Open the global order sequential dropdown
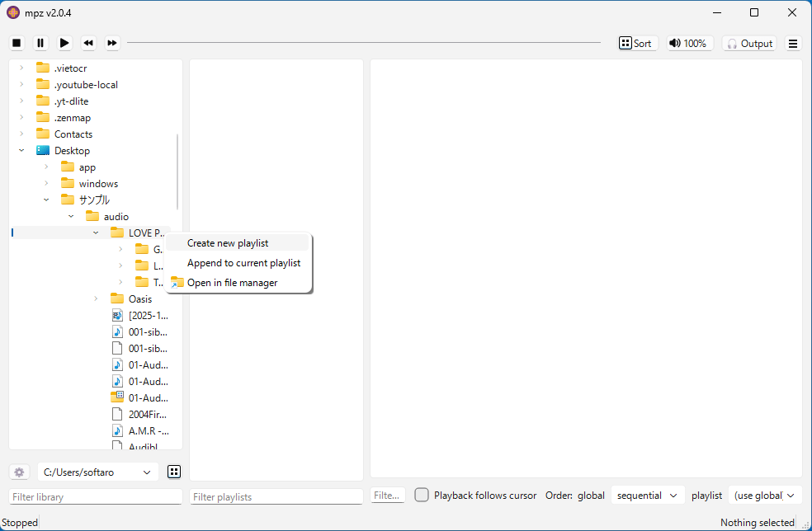This screenshot has width=812, height=531. point(647,496)
